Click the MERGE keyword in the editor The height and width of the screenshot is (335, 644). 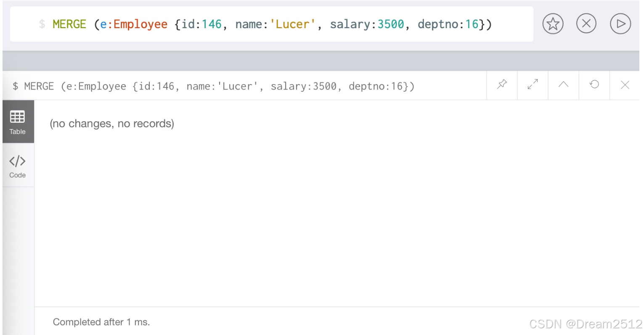[69, 24]
